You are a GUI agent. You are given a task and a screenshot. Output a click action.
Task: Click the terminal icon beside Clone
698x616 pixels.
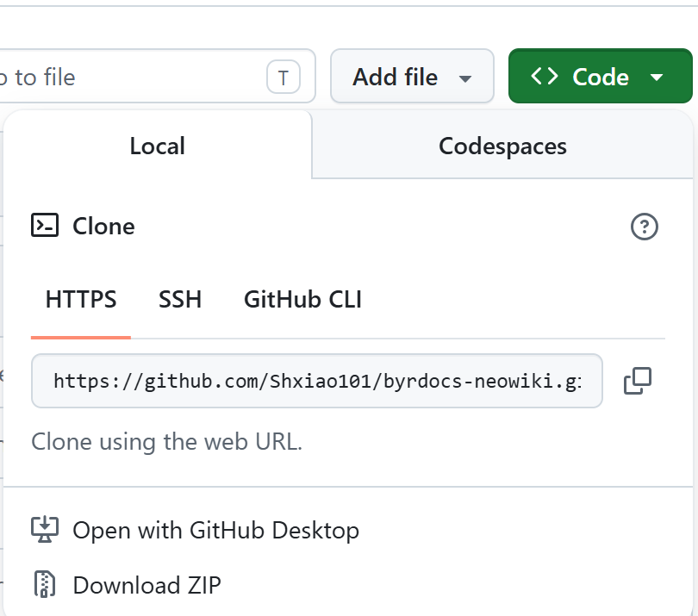(x=45, y=225)
